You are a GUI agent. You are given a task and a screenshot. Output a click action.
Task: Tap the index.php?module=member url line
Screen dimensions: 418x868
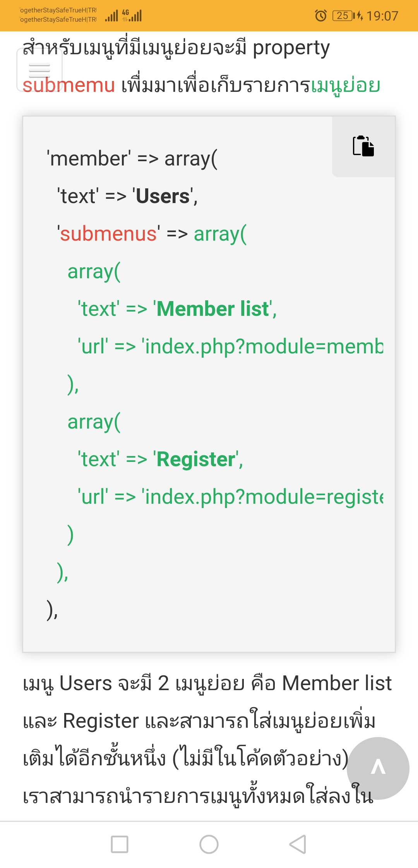231,346
